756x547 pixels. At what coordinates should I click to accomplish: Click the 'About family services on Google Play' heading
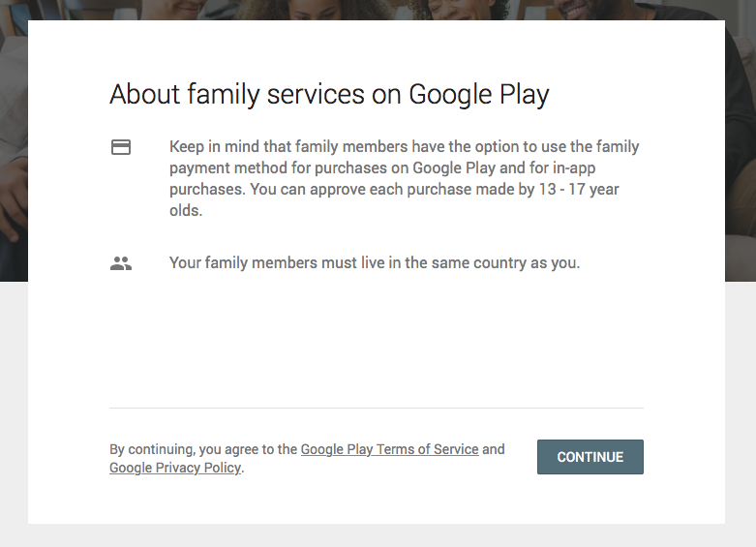pos(329,95)
